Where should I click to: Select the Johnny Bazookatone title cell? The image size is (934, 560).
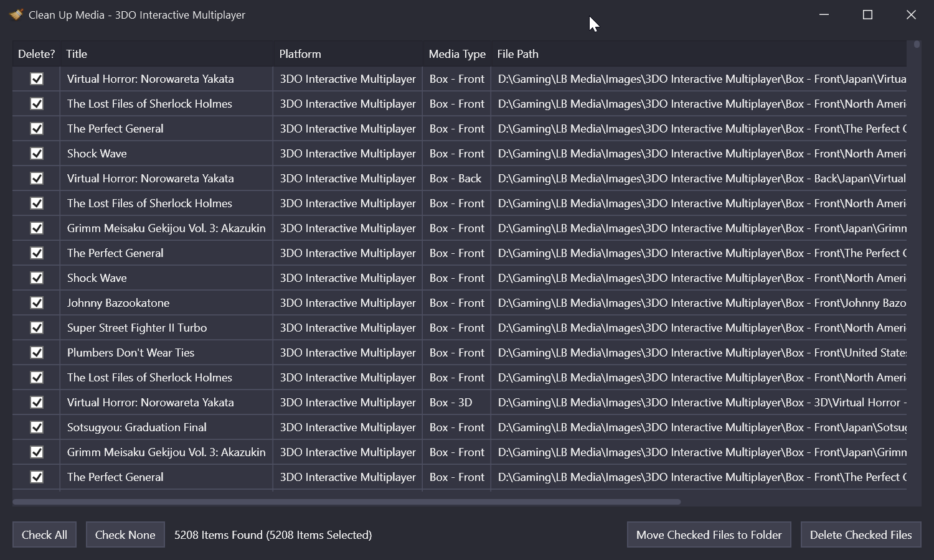[x=166, y=303]
